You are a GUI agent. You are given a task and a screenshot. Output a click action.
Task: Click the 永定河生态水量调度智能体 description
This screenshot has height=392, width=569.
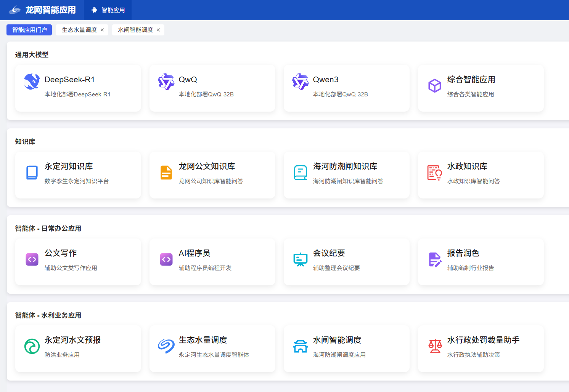pyautogui.click(x=214, y=355)
